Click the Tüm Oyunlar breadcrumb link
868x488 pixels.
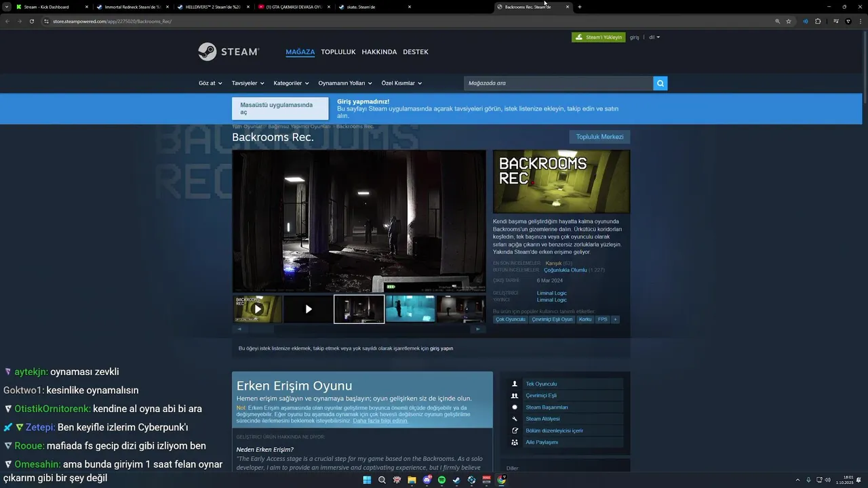click(247, 127)
